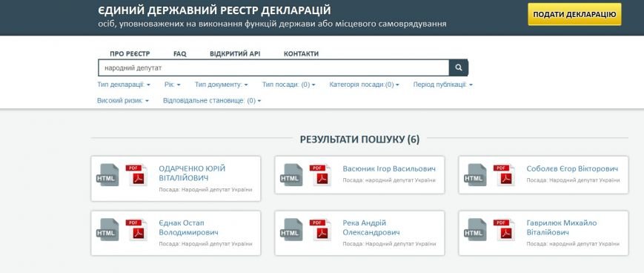Open the name link ОДАРЧЕНКО ЮРІЙ ВІТАЛІЙОВИЧ
Viewport: 644px width, 273px height.
192,173
